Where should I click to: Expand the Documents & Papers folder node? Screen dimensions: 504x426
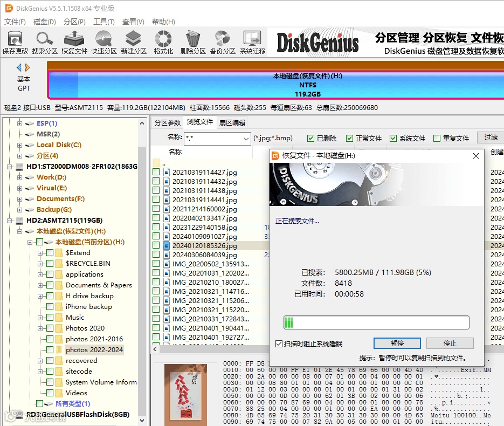pos(40,285)
